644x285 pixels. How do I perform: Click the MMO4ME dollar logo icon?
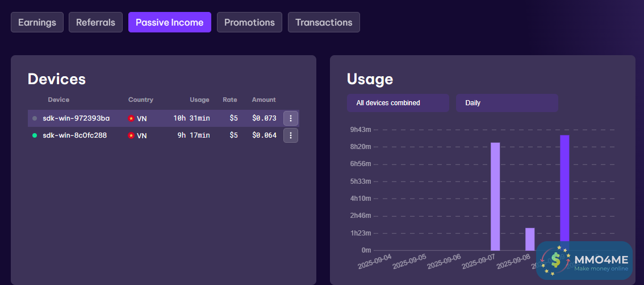tap(555, 261)
